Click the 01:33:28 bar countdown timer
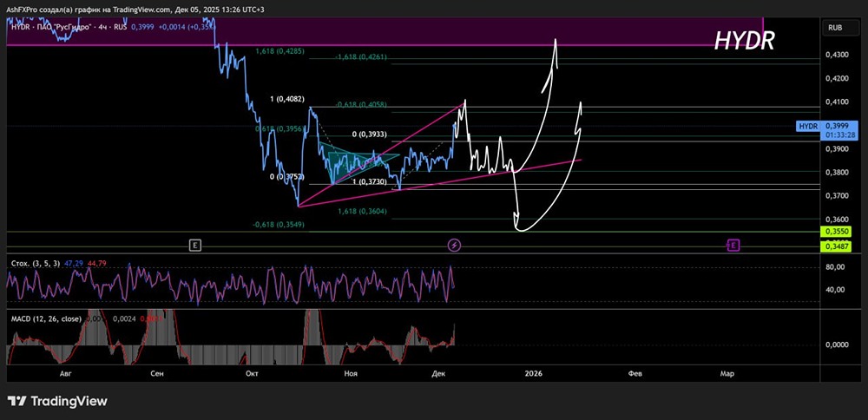868x420 pixels. point(839,135)
